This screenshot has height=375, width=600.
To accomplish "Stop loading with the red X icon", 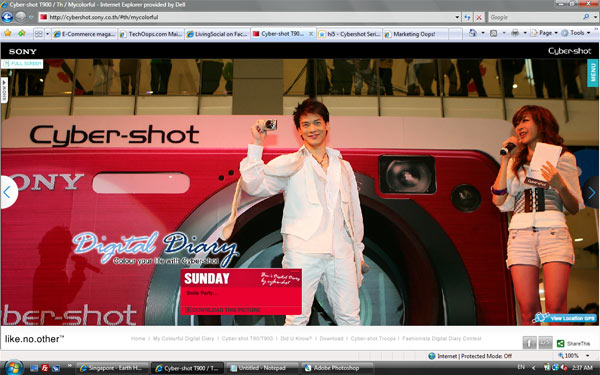I will pos(479,17).
